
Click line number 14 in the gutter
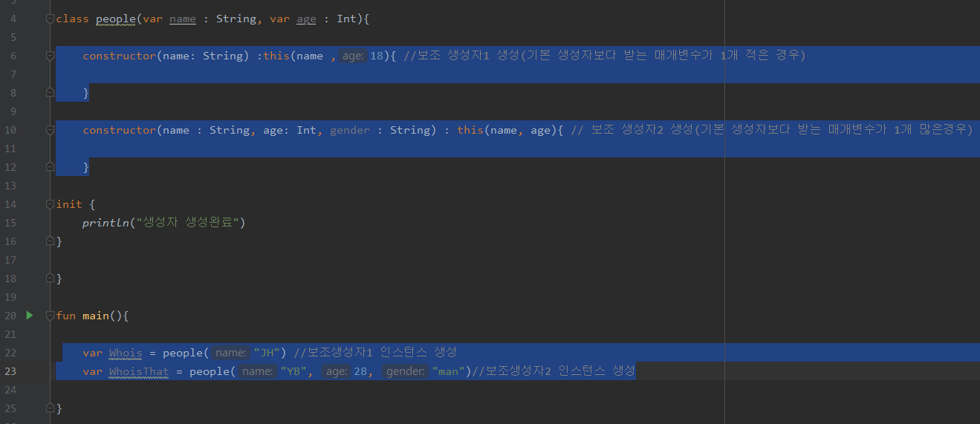pos(10,204)
